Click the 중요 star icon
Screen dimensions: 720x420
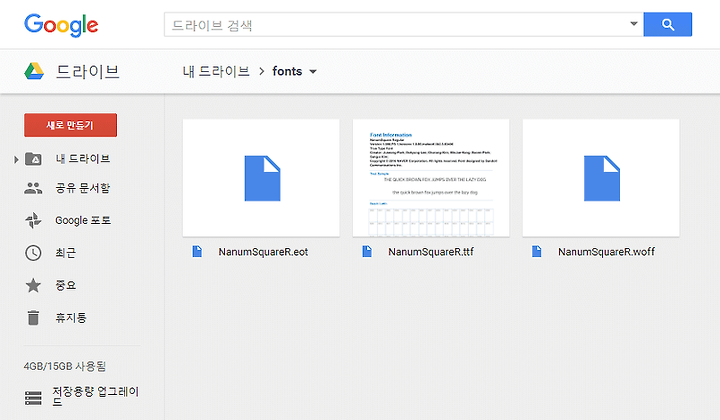tap(33, 285)
